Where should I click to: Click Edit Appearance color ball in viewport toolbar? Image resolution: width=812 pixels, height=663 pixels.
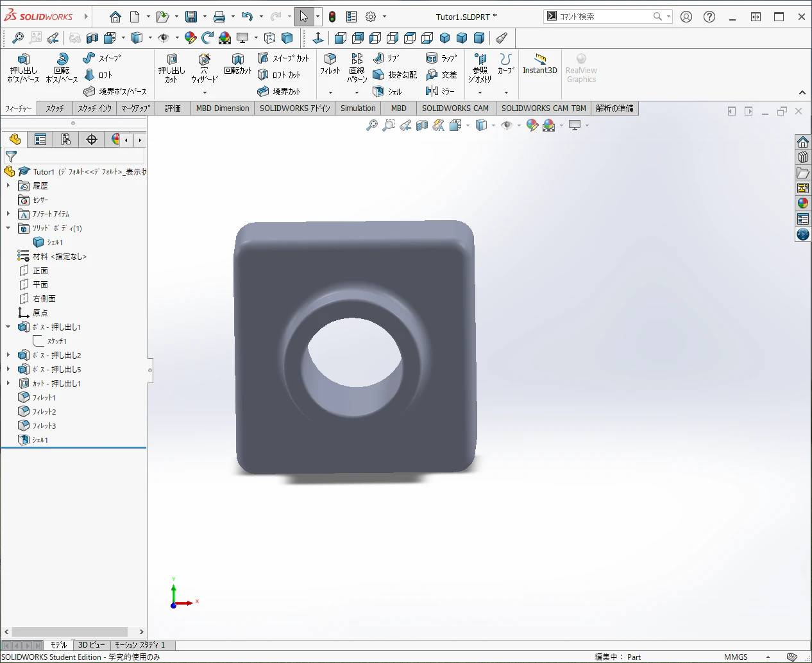click(532, 125)
